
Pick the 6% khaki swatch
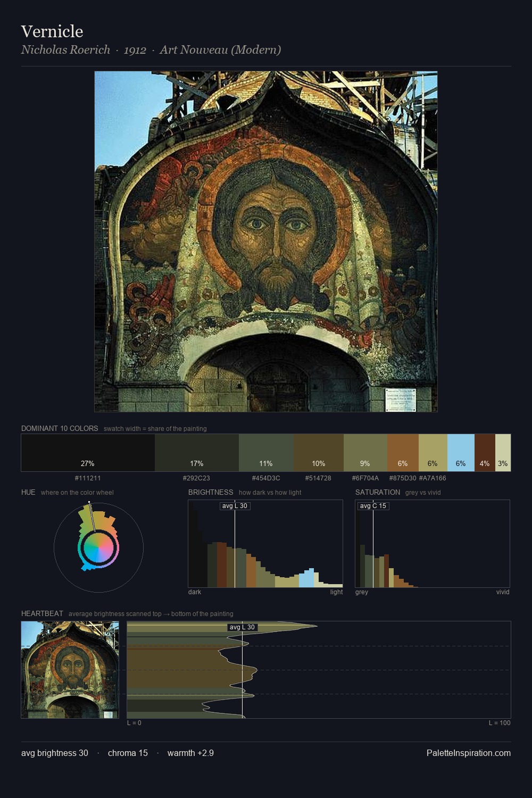[433, 453]
